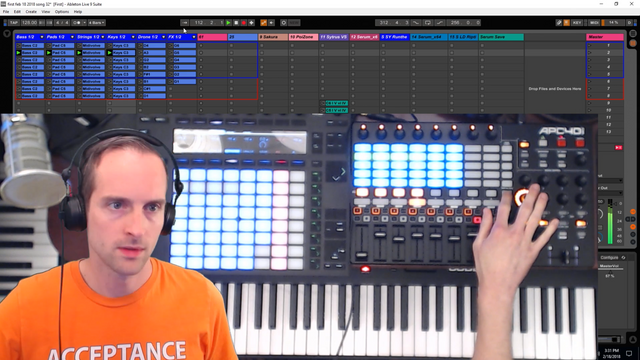Open the metronome settings dropdown arrow

(x=84, y=23)
